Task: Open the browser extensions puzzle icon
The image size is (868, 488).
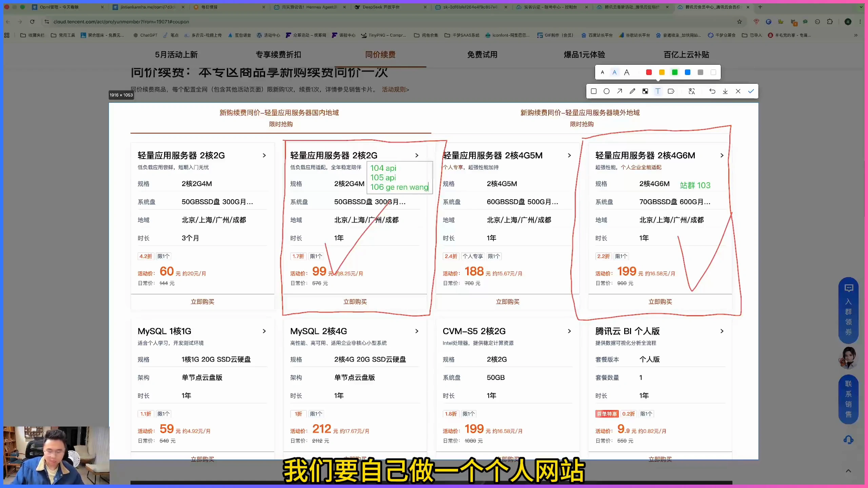Action: tap(830, 22)
